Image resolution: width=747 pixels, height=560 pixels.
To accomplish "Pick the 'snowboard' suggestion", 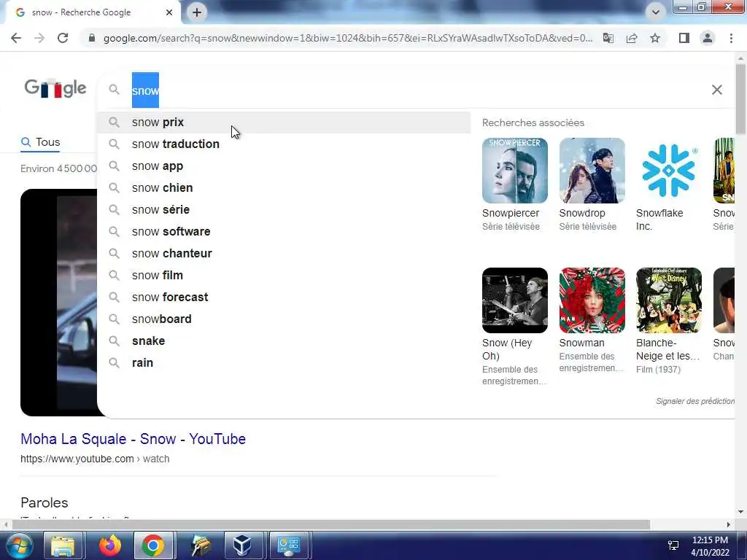I will point(284,319).
